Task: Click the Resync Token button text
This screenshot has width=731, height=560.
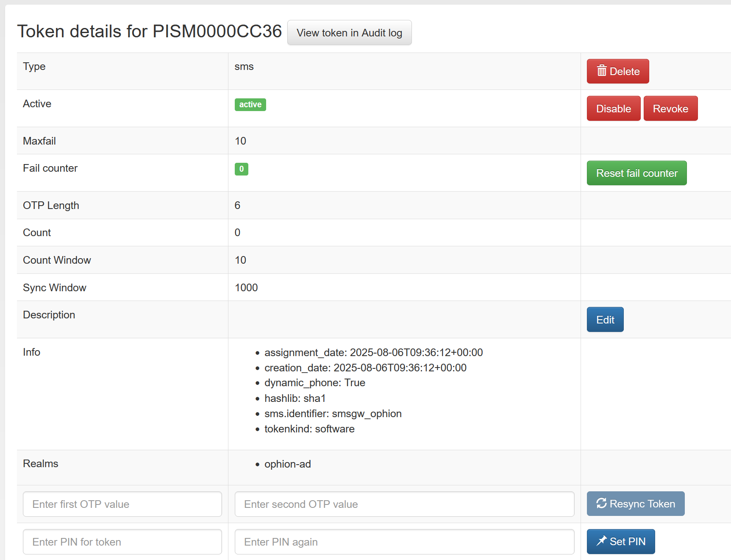Action: 642,504
